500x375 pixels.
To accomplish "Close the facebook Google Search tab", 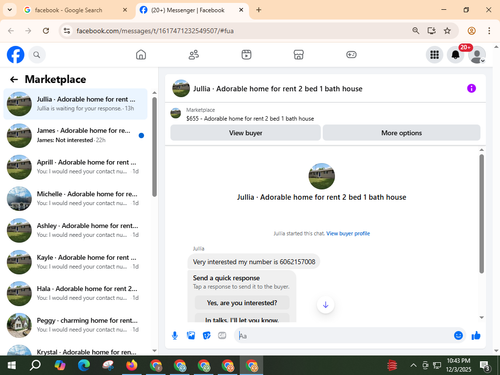I will 125,10.
